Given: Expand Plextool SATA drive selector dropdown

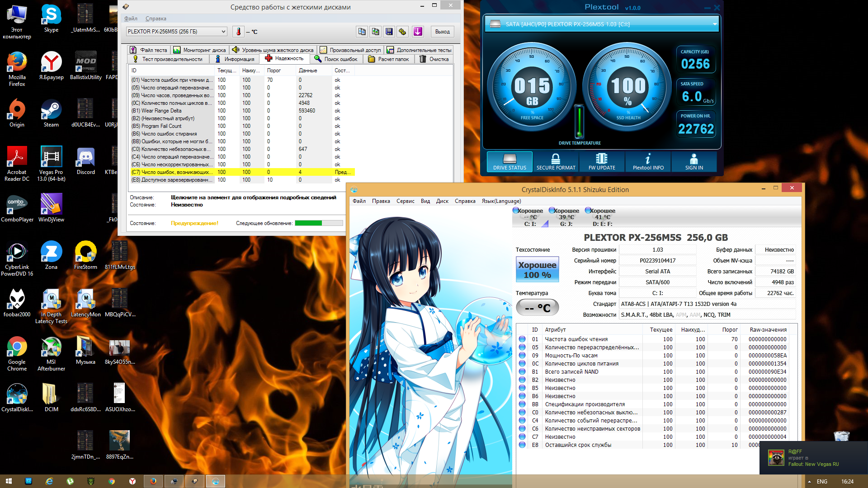Looking at the screenshot, I should coord(715,24).
